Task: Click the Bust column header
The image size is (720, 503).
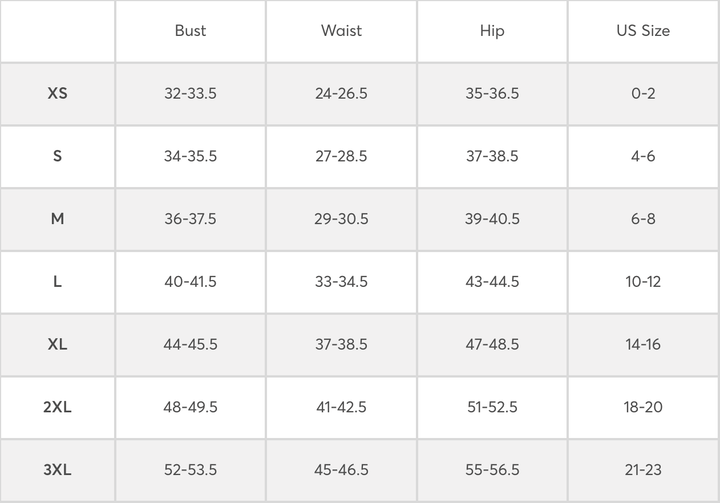Action: click(190, 31)
